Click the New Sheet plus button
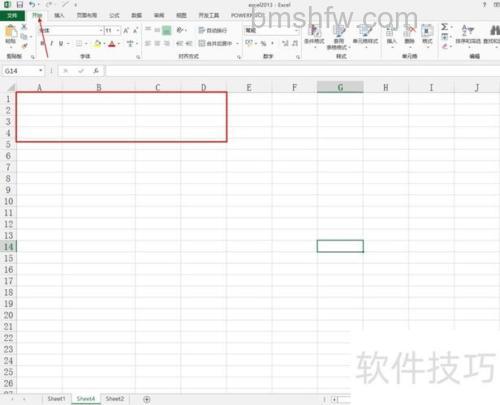 pos(147,399)
